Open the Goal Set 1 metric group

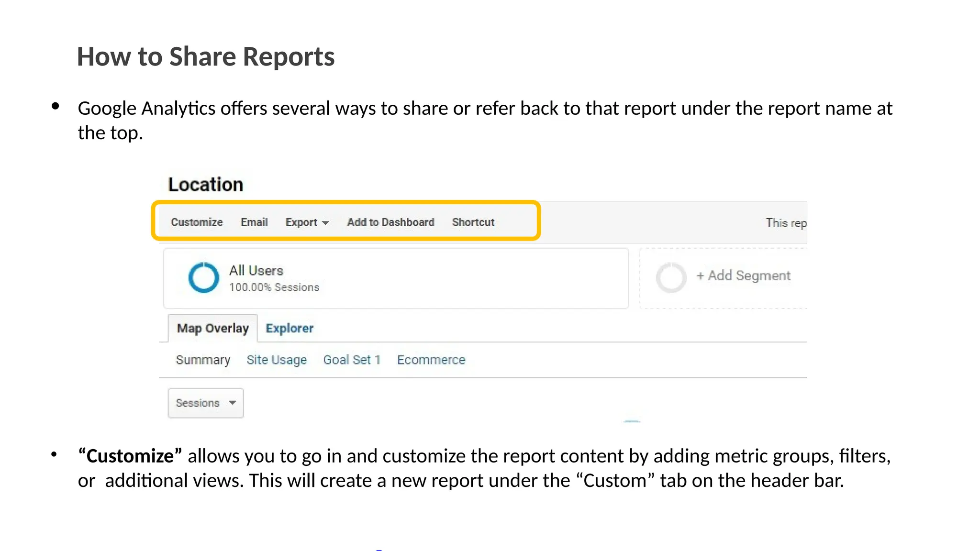pyautogui.click(x=352, y=360)
